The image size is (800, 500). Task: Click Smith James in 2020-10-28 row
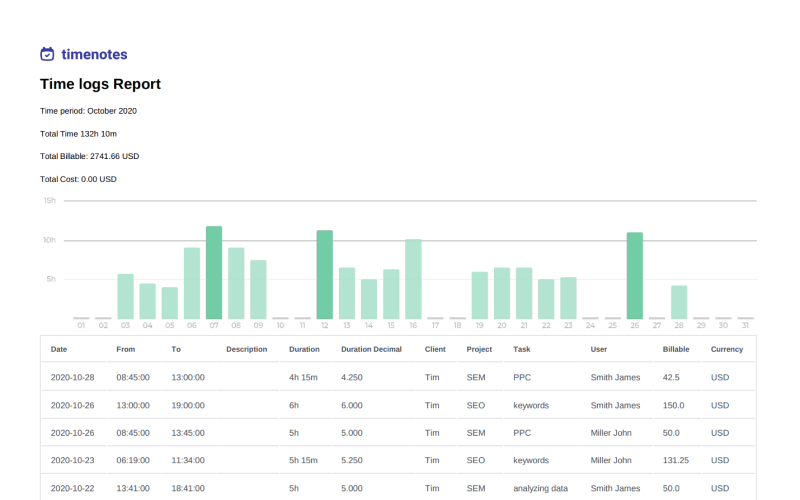615,378
